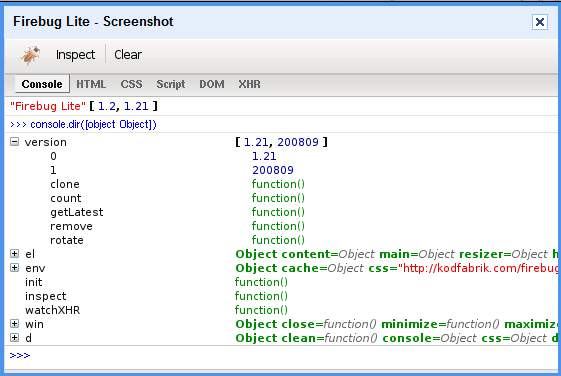Expand the el object node
The width and height of the screenshot is (561, 376).
click(14, 254)
